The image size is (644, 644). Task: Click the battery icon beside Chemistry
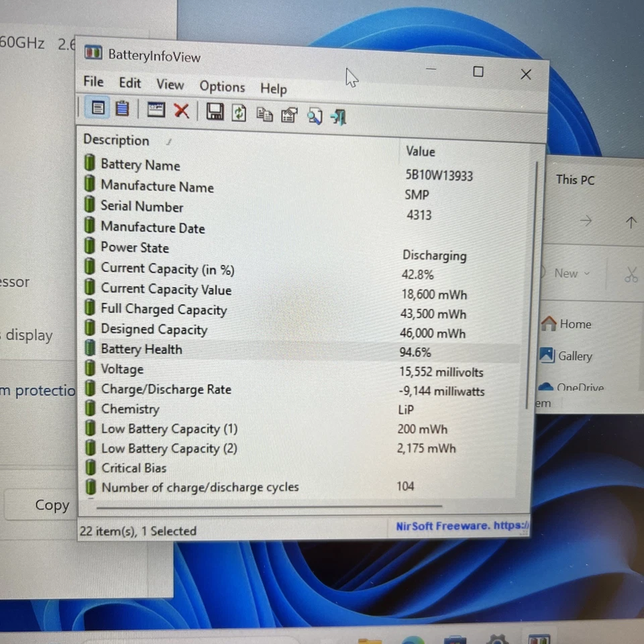tap(89, 408)
